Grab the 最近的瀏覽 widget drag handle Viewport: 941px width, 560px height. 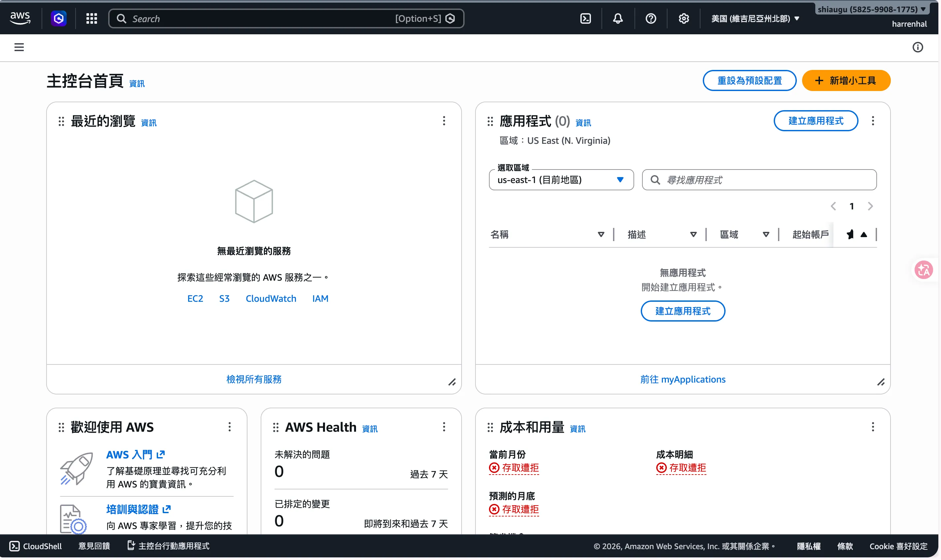point(61,121)
